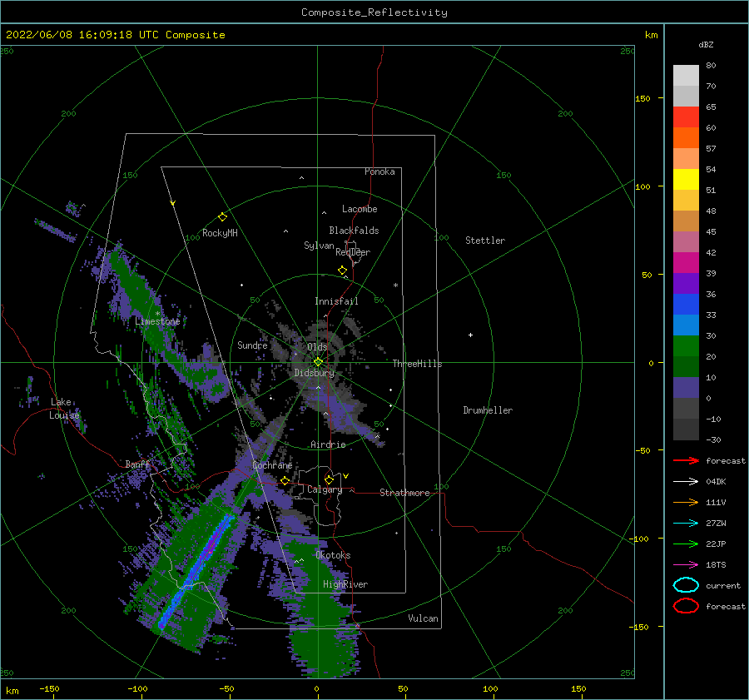Click the 'Ponoka' city label
The image size is (749, 700).
pos(379,171)
